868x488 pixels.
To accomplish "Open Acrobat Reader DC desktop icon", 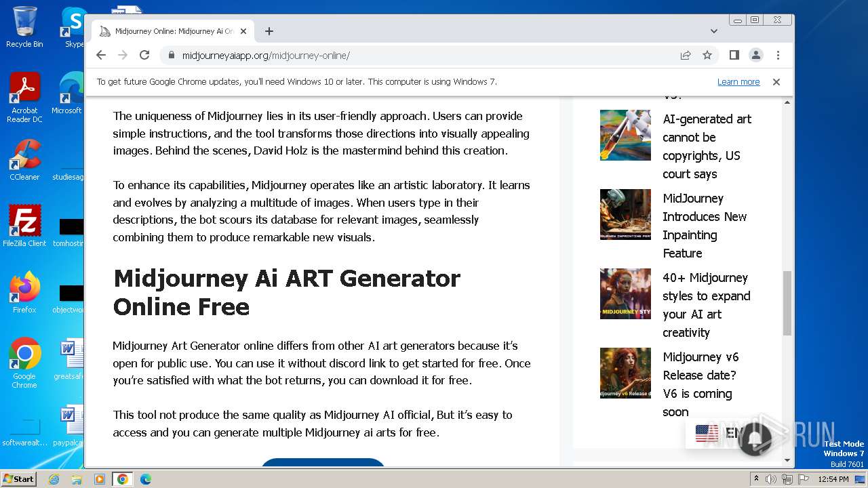I will tap(24, 98).
